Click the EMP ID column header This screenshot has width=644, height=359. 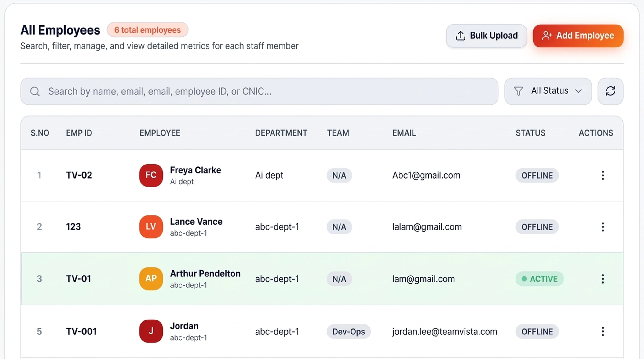(79, 133)
